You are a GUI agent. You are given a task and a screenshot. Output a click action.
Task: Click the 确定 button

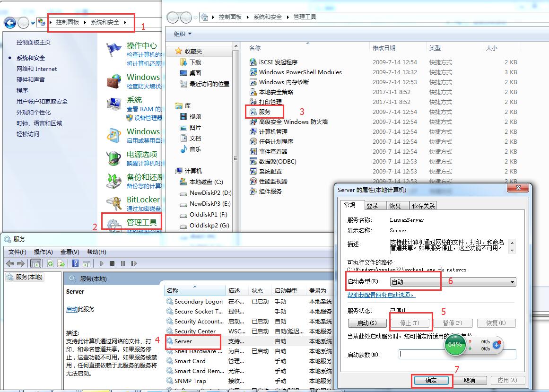[431, 381]
